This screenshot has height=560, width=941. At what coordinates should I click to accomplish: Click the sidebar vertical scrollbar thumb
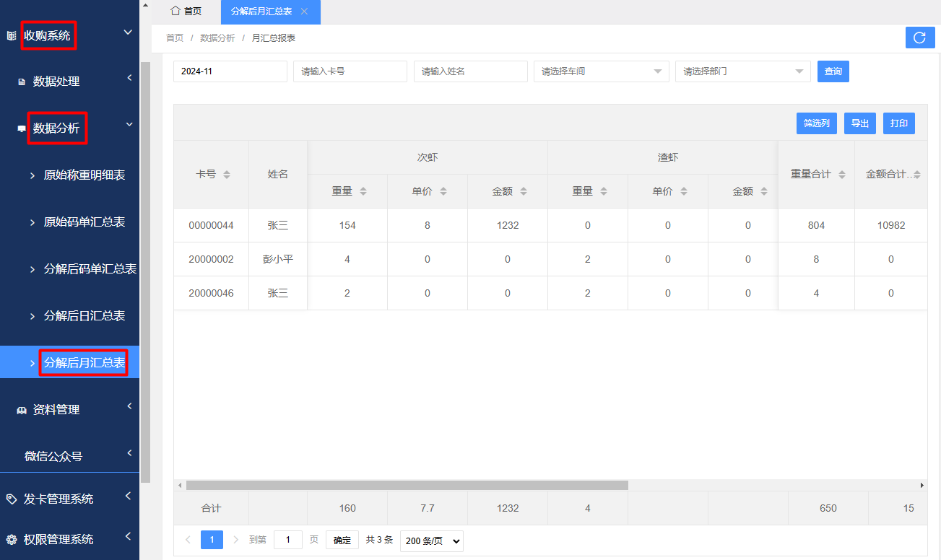click(145, 272)
